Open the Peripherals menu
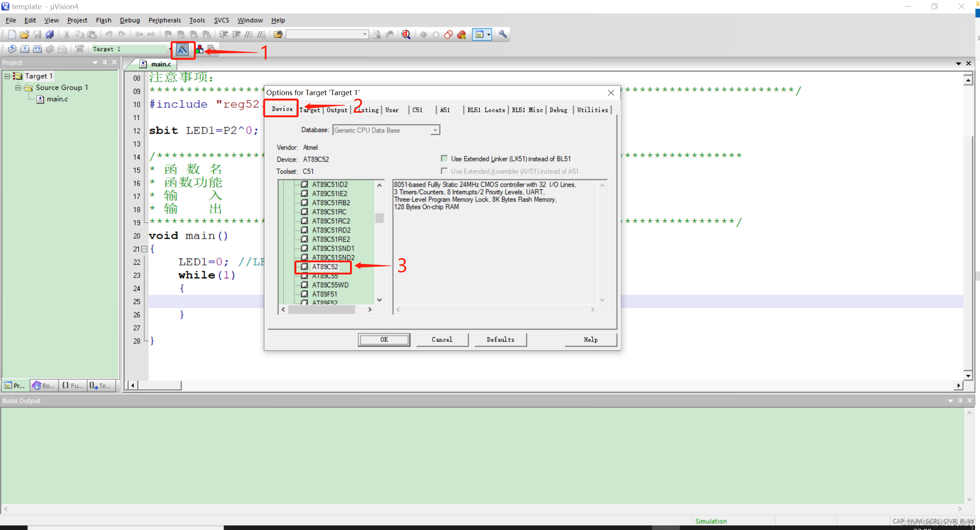 tap(165, 20)
